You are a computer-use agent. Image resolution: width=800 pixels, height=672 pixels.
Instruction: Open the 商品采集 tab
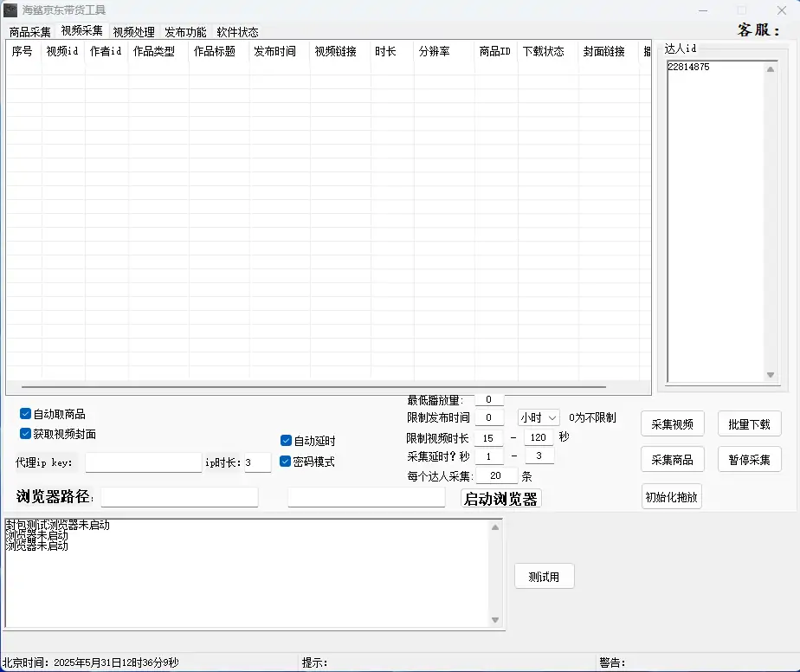point(30,32)
